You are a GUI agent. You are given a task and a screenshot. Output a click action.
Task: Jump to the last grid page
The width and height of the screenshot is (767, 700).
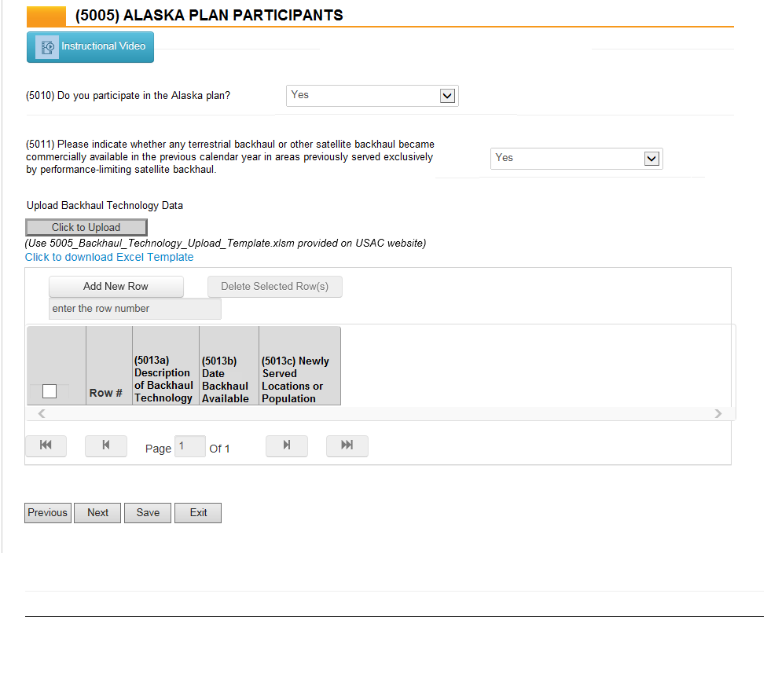coord(347,445)
